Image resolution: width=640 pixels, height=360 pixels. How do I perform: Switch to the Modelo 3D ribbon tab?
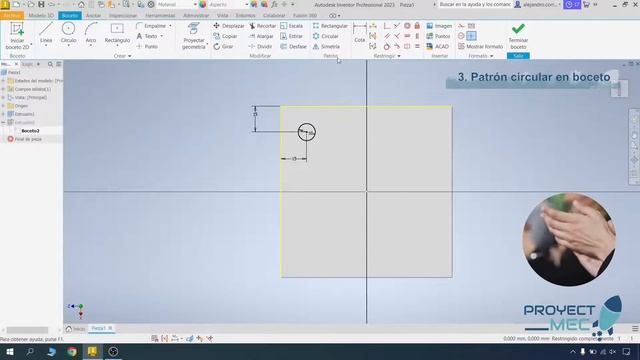click(x=41, y=16)
